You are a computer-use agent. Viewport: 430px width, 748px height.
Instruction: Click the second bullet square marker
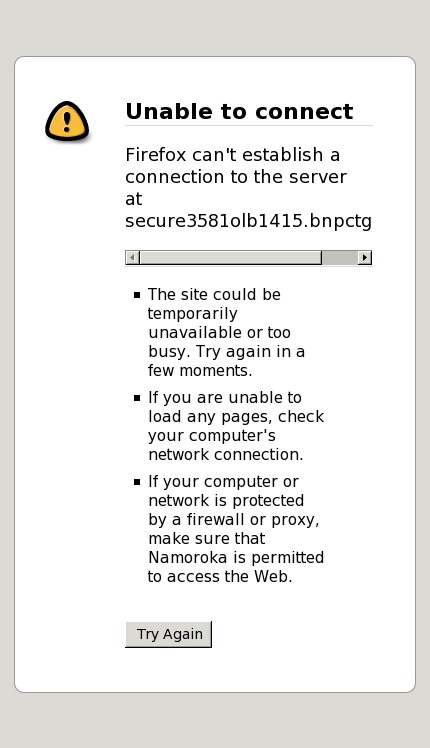(x=137, y=398)
